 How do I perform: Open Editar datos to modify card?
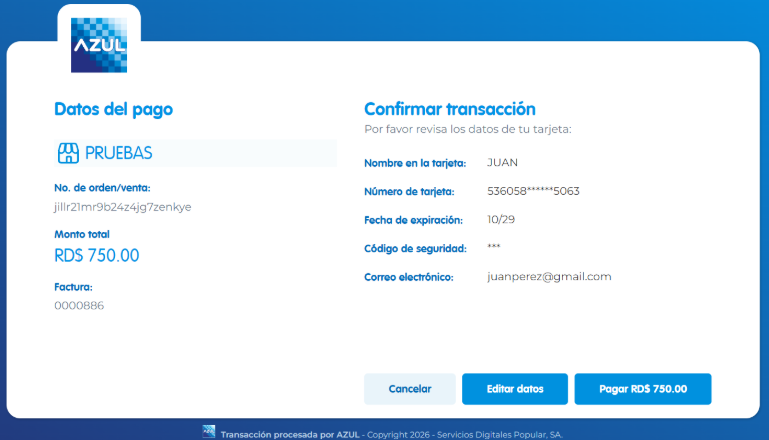click(515, 389)
